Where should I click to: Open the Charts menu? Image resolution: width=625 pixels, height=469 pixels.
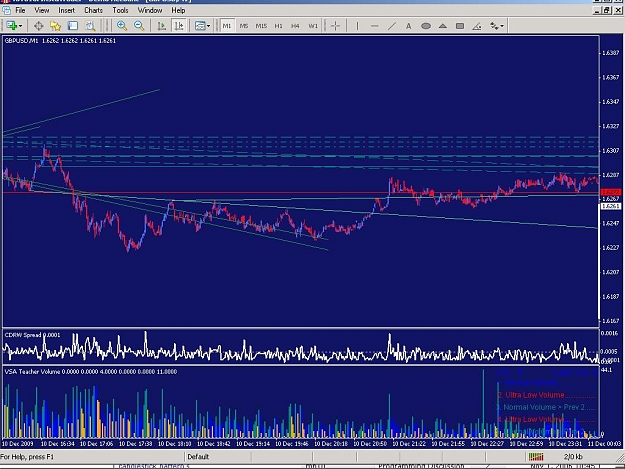(x=93, y=10)
